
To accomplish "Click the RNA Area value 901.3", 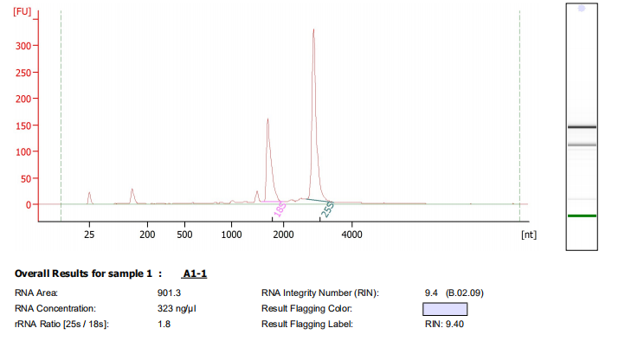I will 169,293.
